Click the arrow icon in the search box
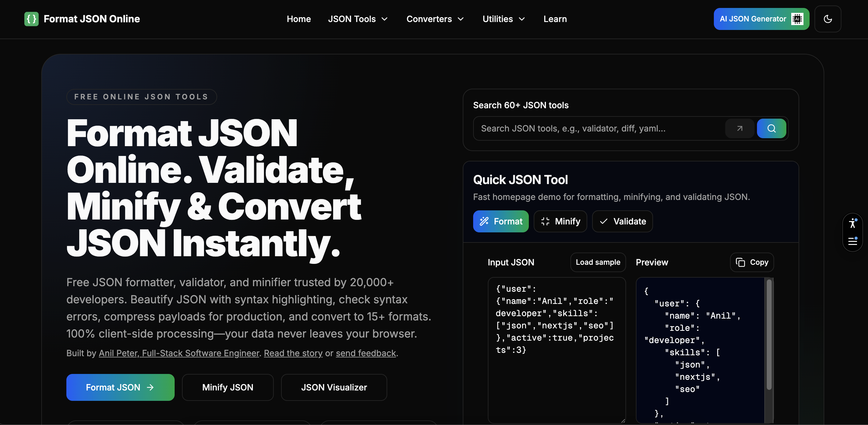The image size is (868, 425). pyautogui.click(x=740, y=128)
